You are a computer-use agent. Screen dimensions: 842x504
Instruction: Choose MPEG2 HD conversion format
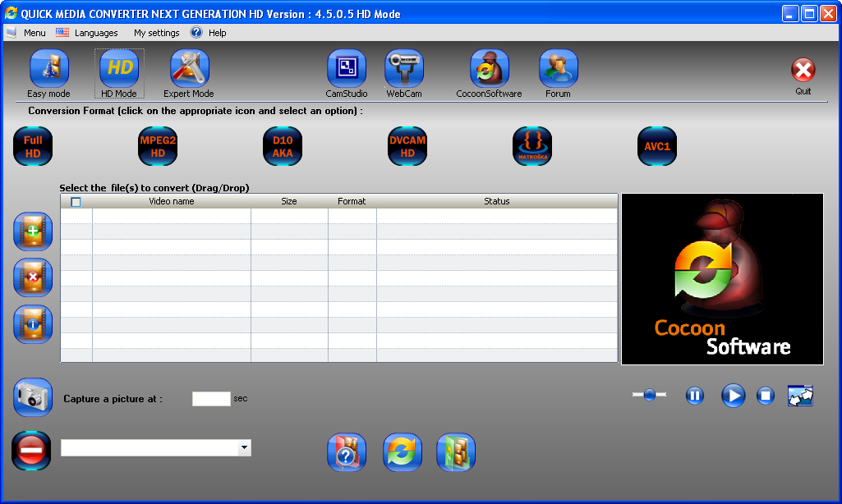pyautogui.click(x=158, y=146)
